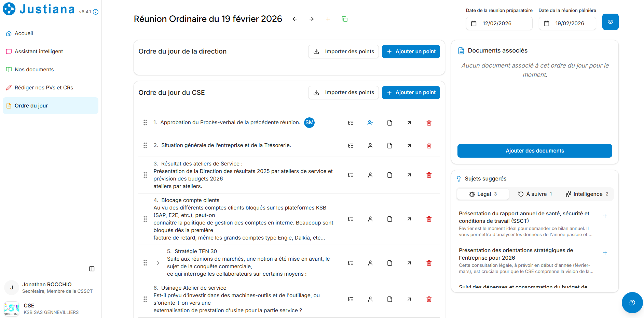
Task: Create new meeting with orange plus icon
Action: click(328, 19)
